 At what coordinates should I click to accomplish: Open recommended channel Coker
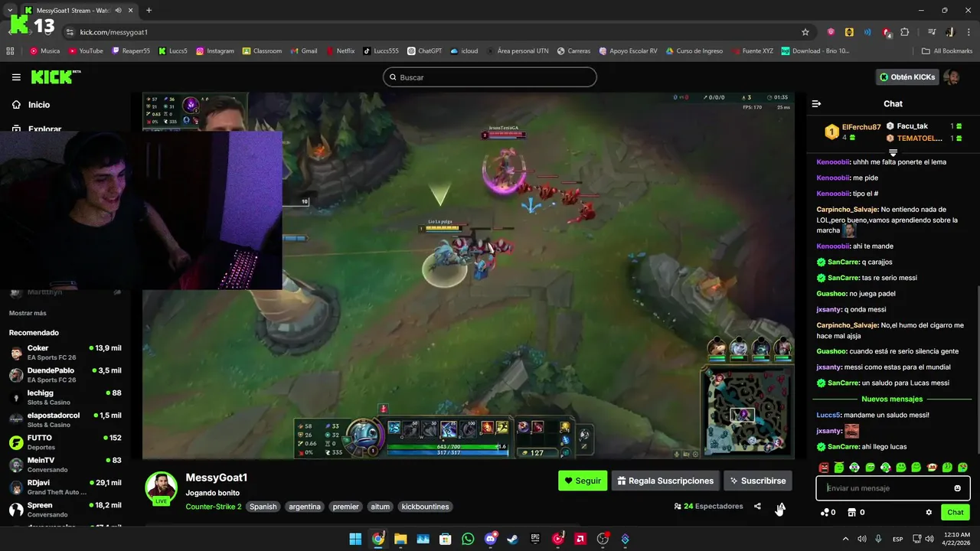[65, 353]
